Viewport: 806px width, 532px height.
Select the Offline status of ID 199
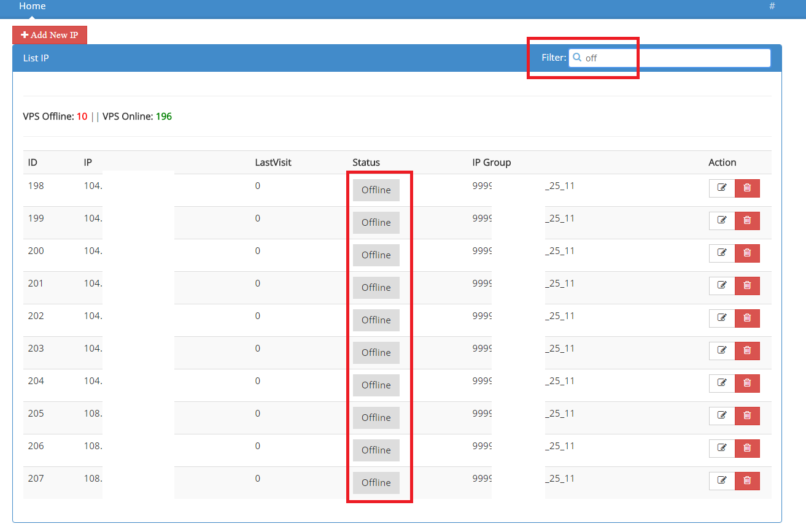point(376,223)
